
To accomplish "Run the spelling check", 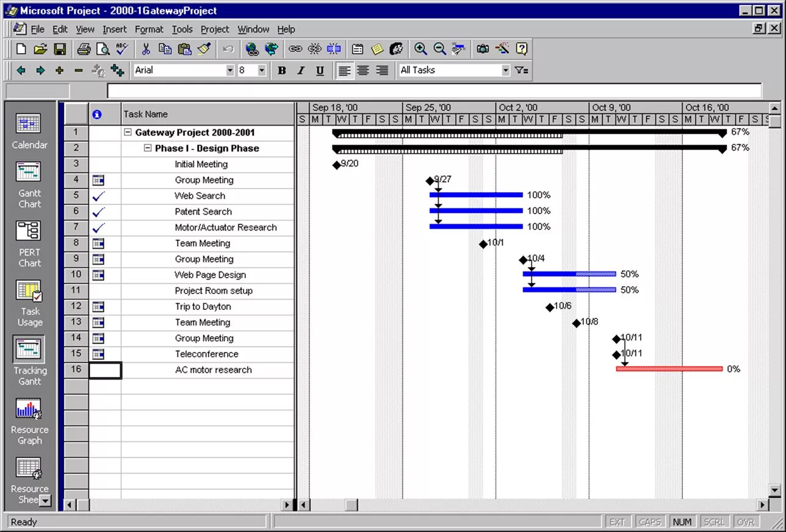I will [121, 49].
